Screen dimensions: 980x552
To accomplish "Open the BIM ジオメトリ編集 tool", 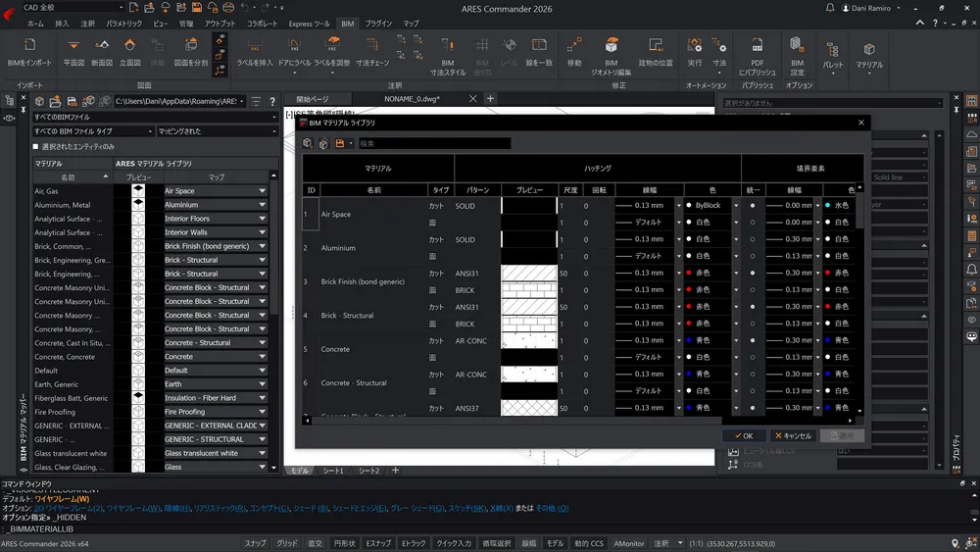I will tap(612, 56).
